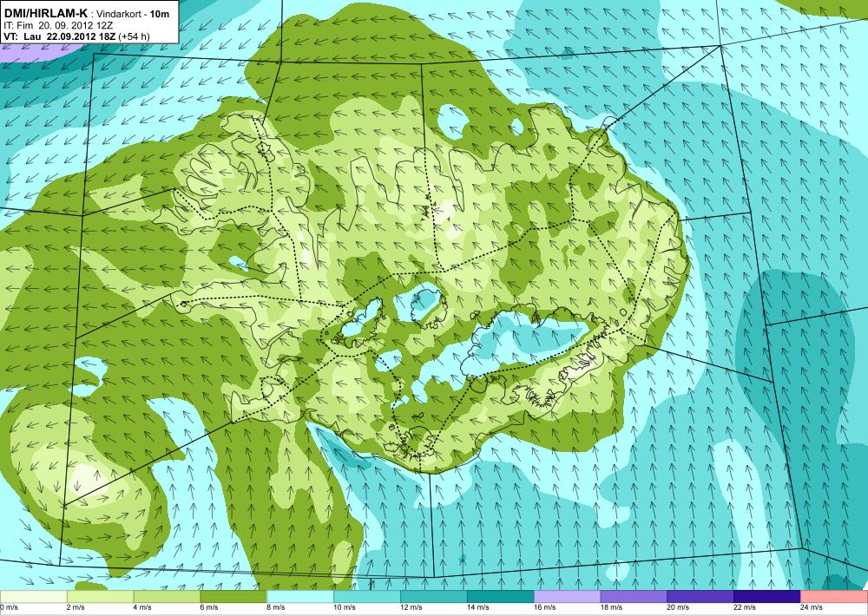Click the '18 m/s' legend label

pyautogui.click(x=611, y=607)
